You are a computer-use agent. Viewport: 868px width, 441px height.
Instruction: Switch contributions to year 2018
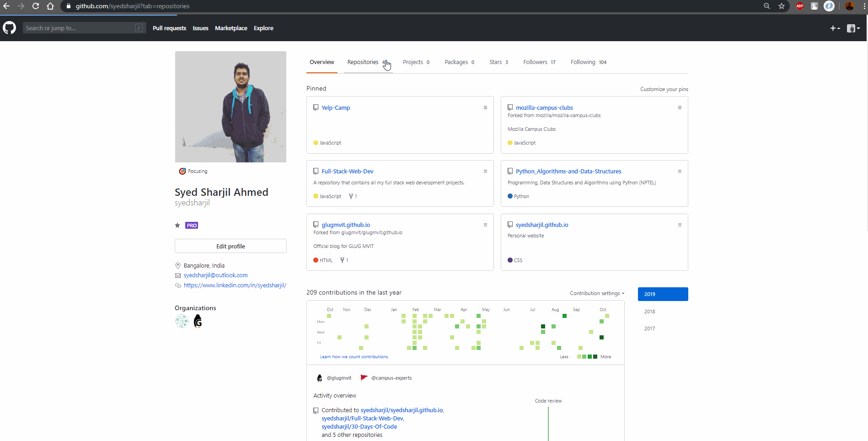(x=649, y=312)
